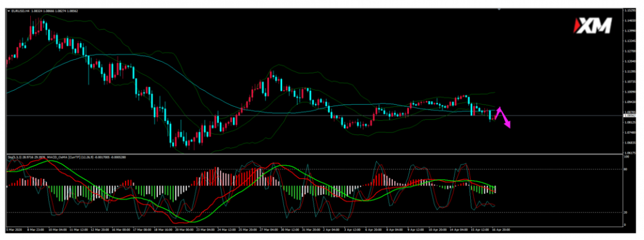The width and height of the screenshot is (644, 240).
Task: Click the 10 Mar 04:00 time label
Action: coord(57,230)
